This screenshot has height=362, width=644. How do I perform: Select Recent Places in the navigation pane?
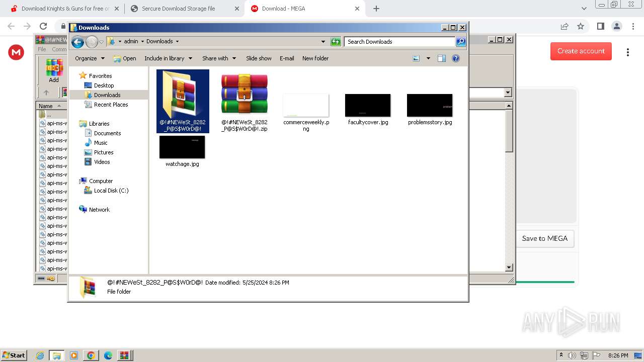tap(111, 105)
